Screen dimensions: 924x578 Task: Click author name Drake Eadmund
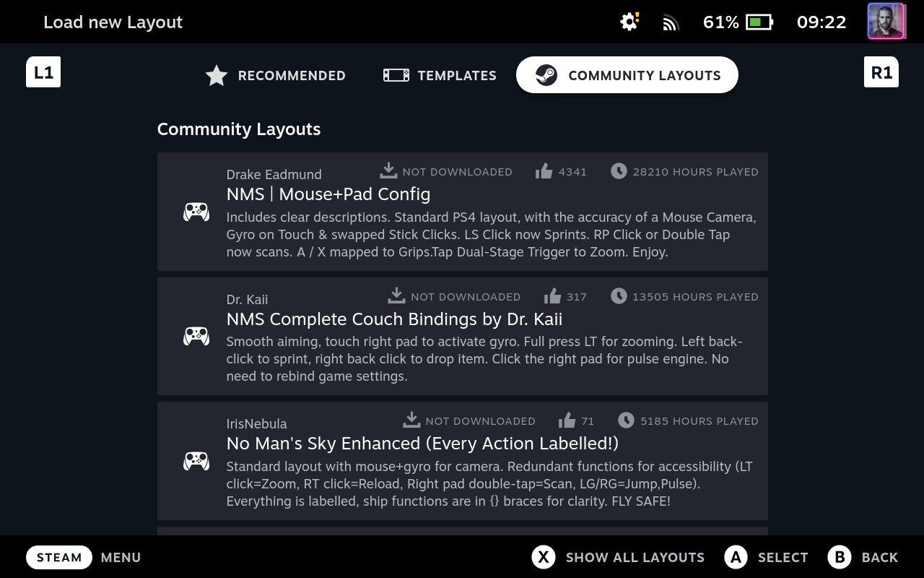click(274, 174)
